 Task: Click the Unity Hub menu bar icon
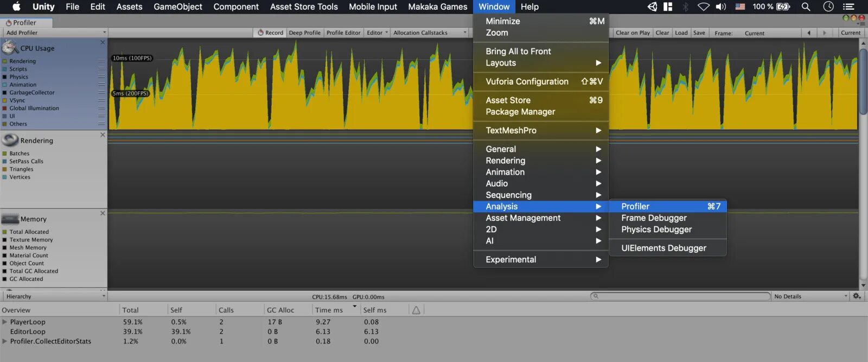pyautogui.click(x=652, y=7)
